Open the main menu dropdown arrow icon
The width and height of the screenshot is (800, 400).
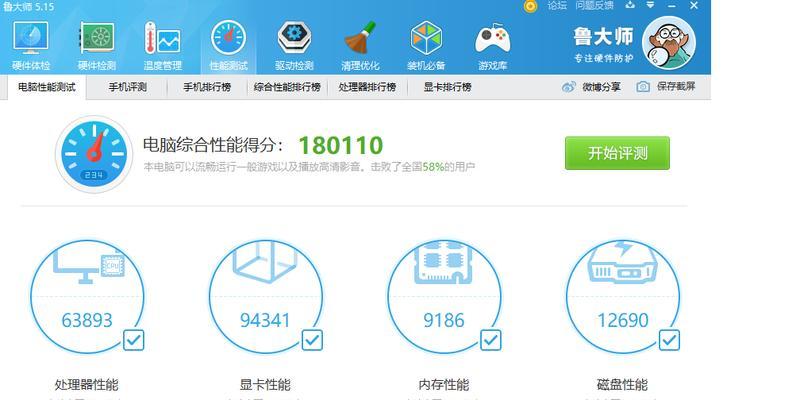pyautogui.click(x=650, y=5)
